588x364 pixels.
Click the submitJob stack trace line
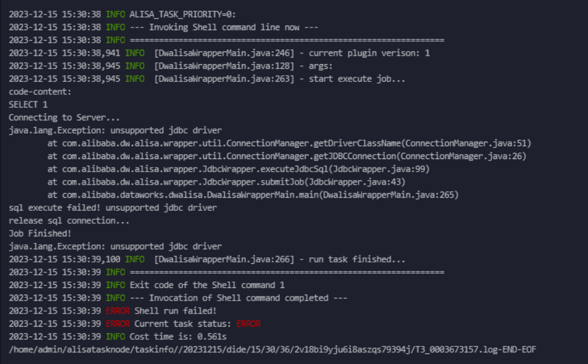click(x=227, y=182)
